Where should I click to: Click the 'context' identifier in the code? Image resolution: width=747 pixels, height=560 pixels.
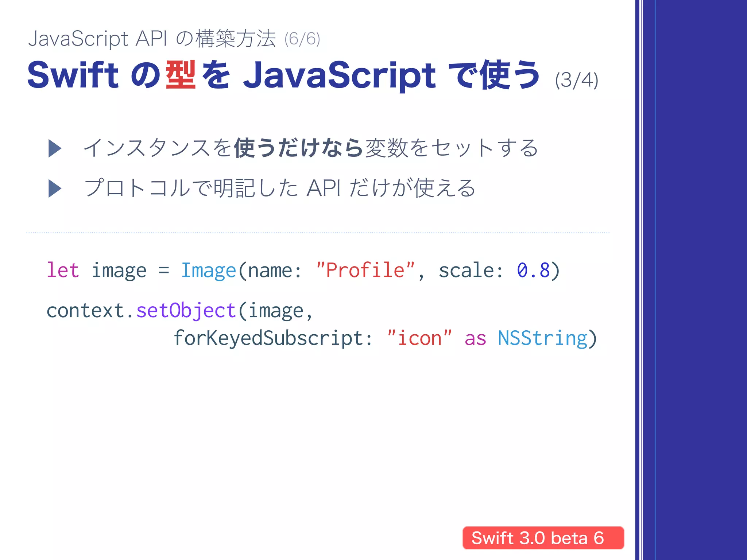click(85, 311)
